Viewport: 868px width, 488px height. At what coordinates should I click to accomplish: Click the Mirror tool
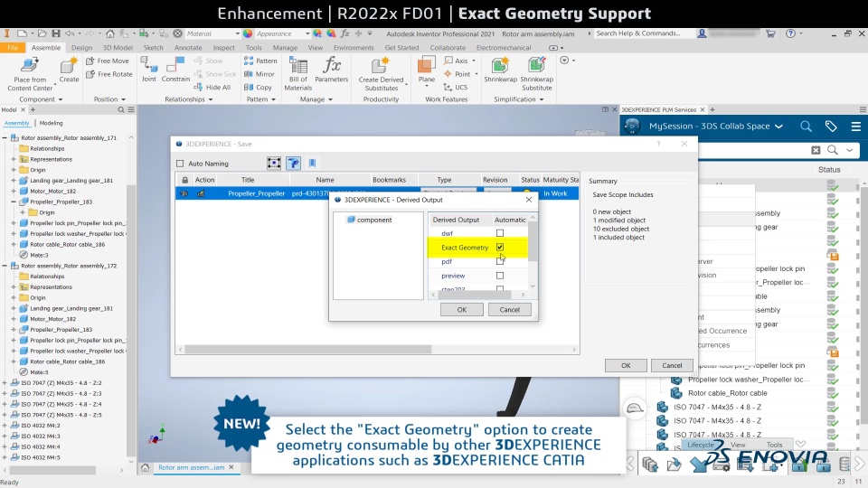[x=259, y=74]
